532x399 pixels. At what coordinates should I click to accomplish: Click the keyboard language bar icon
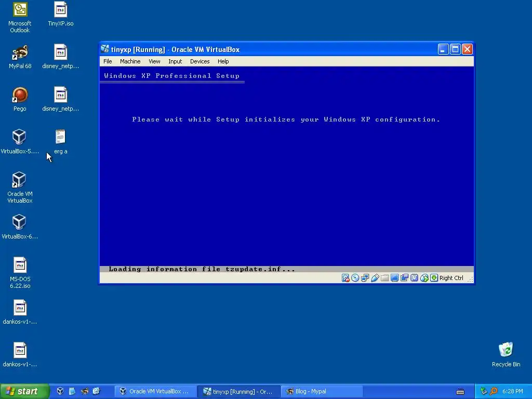[x=460, y=392]
